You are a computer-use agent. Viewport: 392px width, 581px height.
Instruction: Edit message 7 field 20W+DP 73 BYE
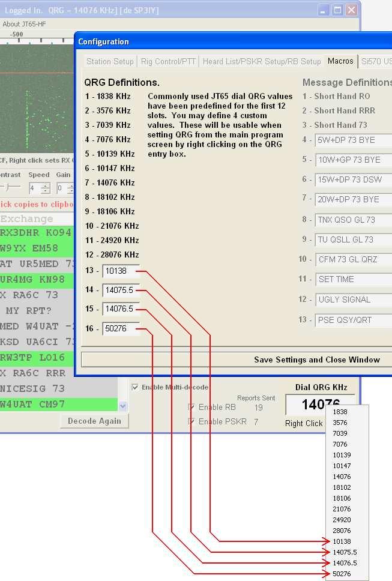click(354, 199)
